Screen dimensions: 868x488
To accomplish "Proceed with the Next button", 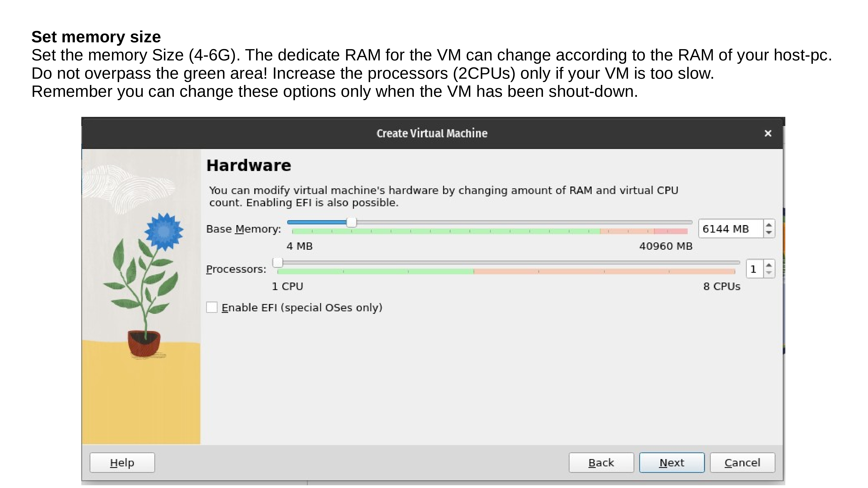I will 672,463.
